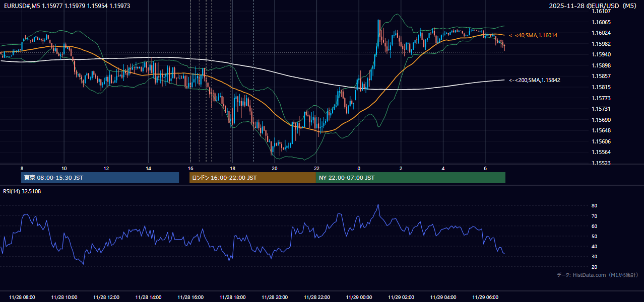Click the 2025-11-28 EUR/USD (M5) title

594,6
